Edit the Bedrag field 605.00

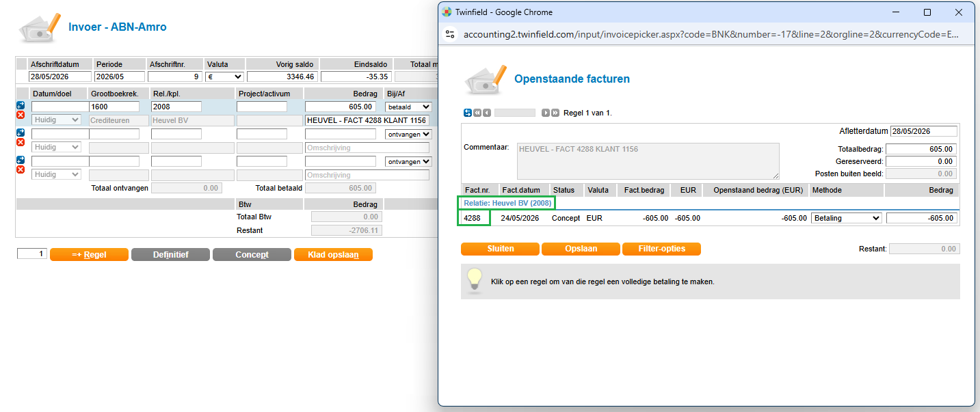(341, 107)
